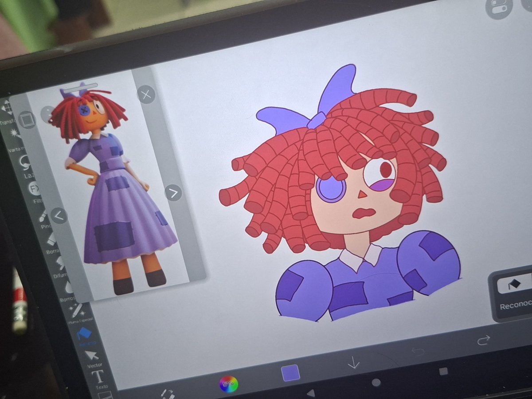
Task: Open the purple current color swatch
Action: [x=291, y=373]
